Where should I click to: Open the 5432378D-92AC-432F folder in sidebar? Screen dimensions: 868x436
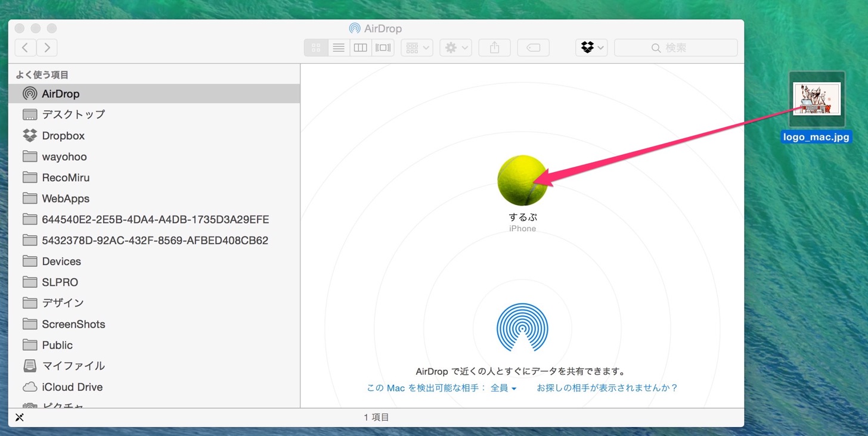(x=154, y=240)
